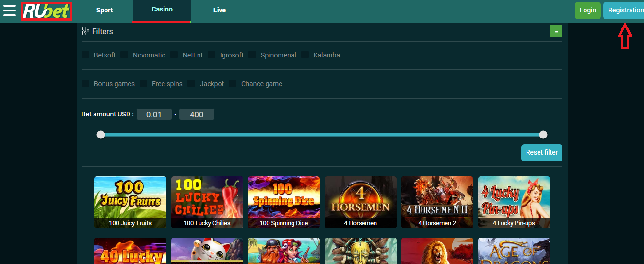Click the bet amount slider track

322,135
